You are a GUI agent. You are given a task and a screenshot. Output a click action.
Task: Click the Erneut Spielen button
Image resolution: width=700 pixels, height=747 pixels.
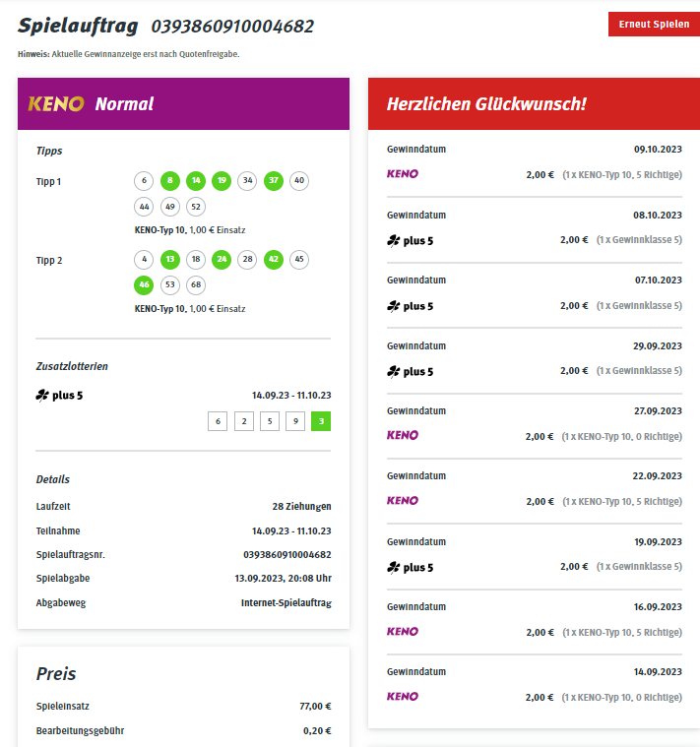(654, 24)
